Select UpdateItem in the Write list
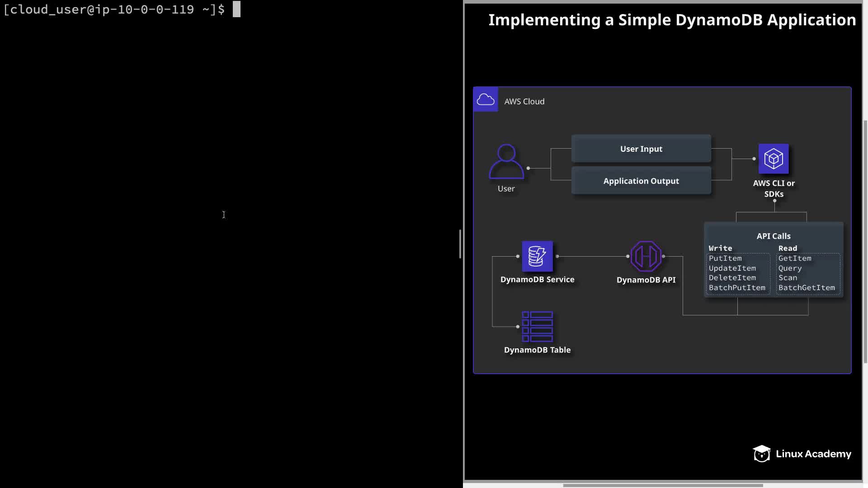This screenshot has height=488, width=868. tap(732, 268)
